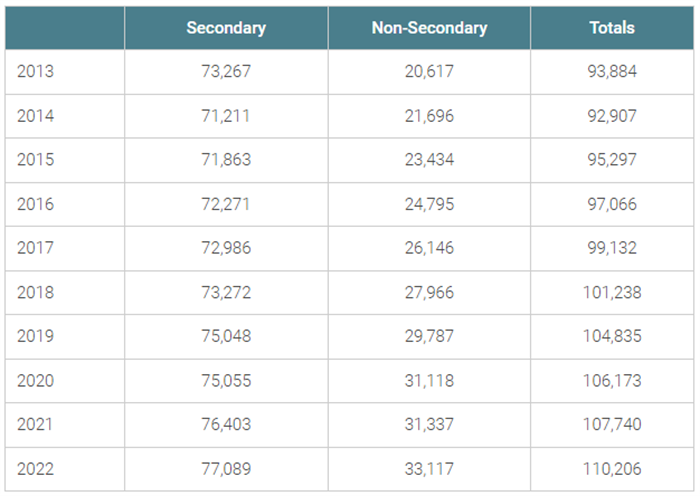Screen dimensions: 700x496
Task: Click the 110,206 total cell
Action: point(612,469)
